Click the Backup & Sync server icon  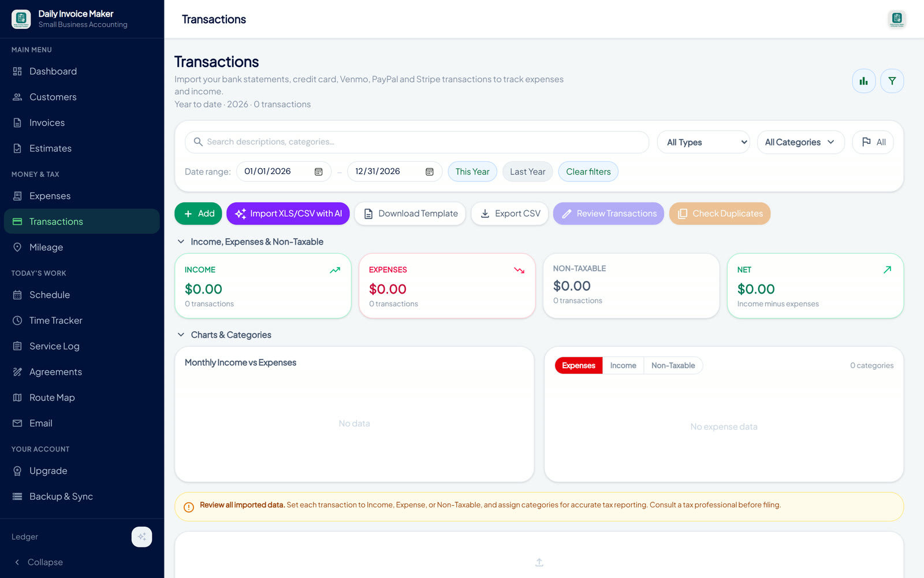pos(17,497)
